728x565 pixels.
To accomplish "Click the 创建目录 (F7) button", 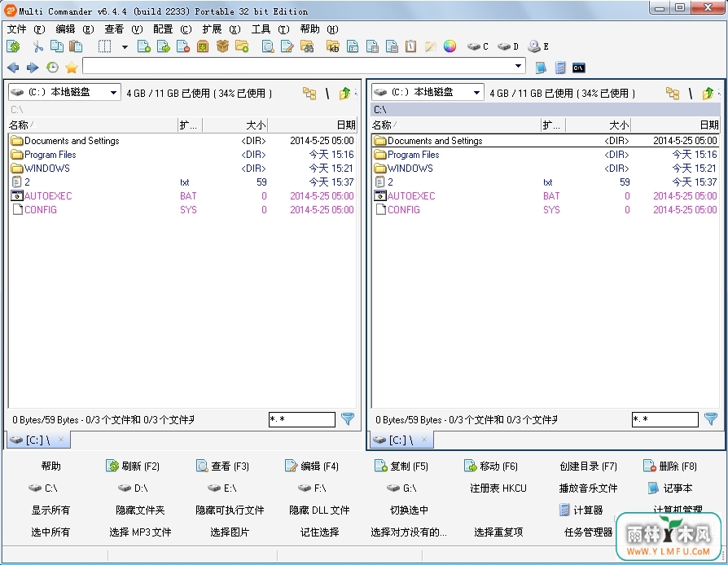I will tap(588, 466).
